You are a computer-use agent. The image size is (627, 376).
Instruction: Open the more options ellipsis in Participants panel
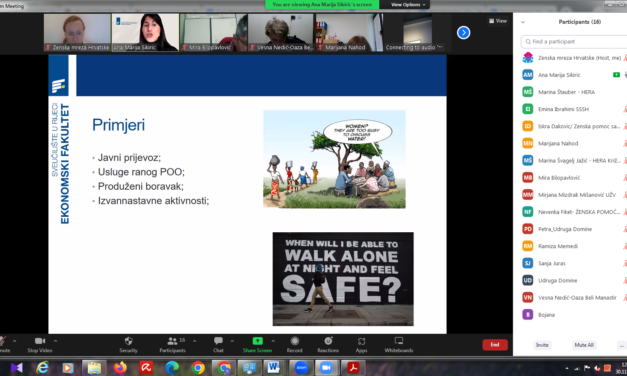tap(621, 345)
